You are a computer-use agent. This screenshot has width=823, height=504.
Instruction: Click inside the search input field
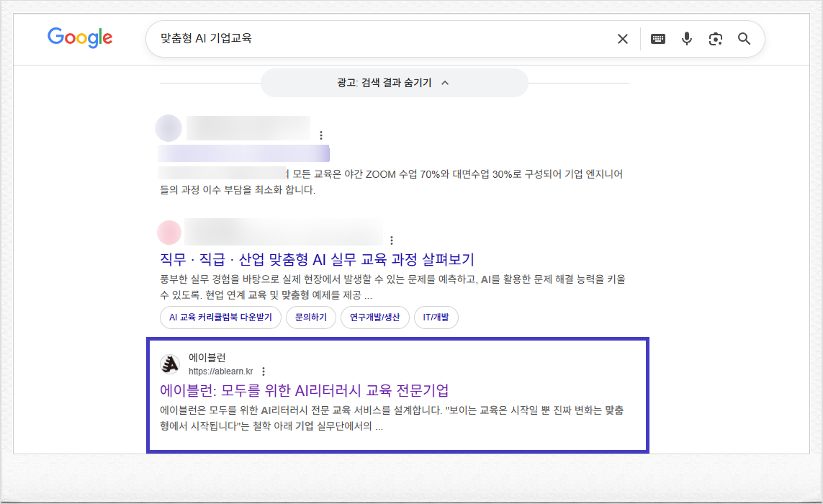(x=360, y=38)
